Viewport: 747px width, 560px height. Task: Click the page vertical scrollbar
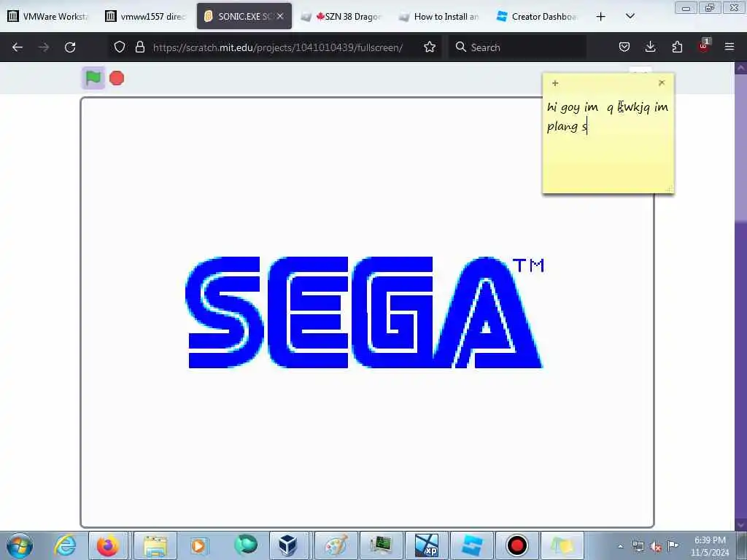740,295
